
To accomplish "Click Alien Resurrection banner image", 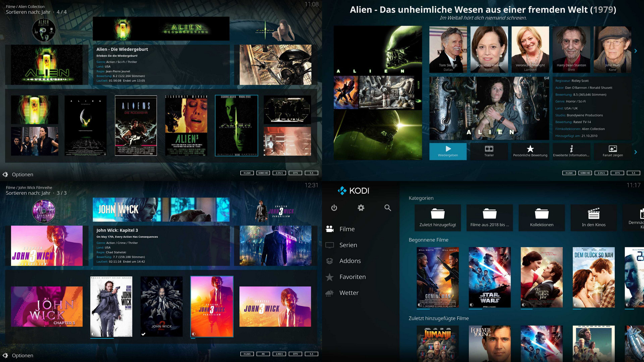I will tap(161, 29).
